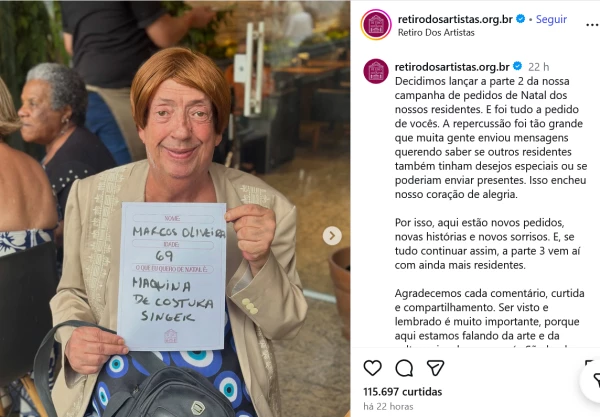Screen dimensions: 600x417
Task: Open retirodosartistas.org.br username in caption
Action: tap(452, 67)
